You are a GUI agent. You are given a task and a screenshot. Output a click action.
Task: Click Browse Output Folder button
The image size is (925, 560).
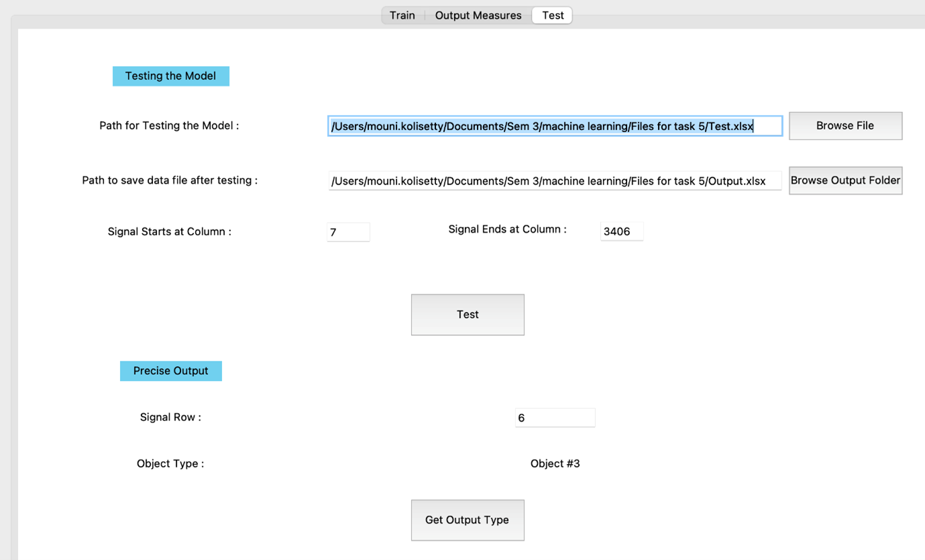click(x=845, y=180)
